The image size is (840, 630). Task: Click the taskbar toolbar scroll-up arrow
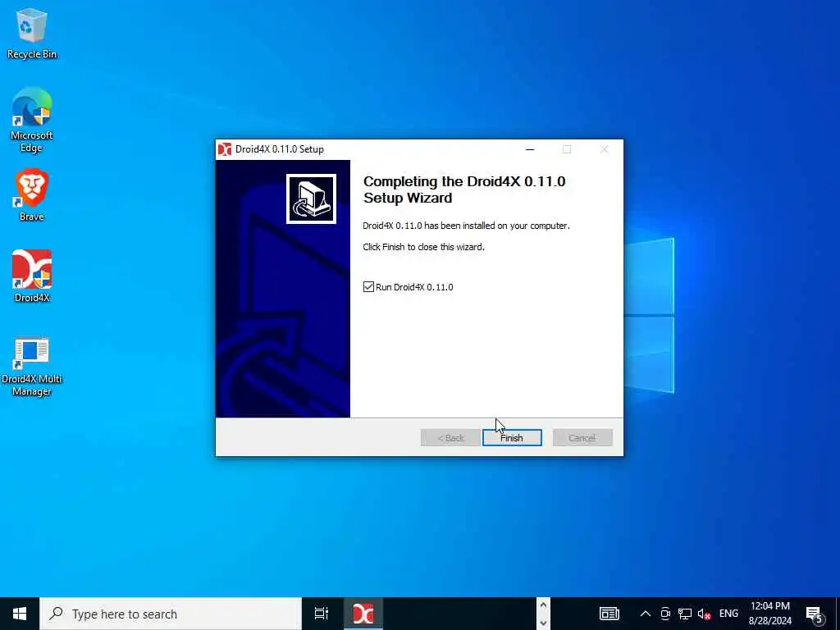point(543,605)
